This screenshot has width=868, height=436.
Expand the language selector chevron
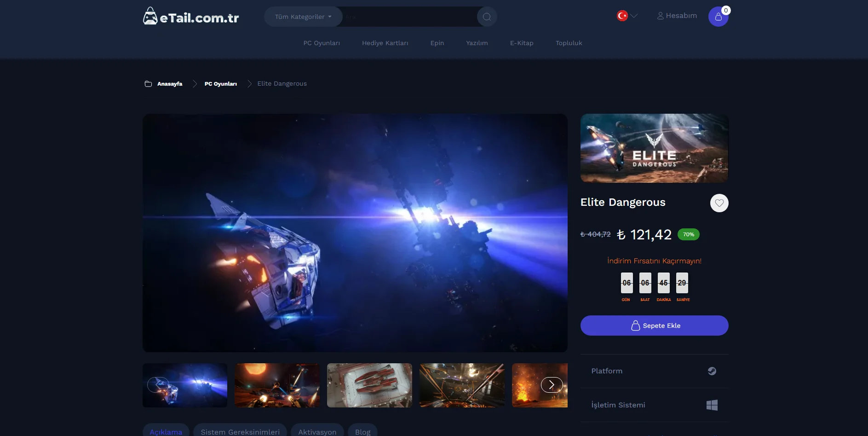pyautogui.click(x=634, y=16)
